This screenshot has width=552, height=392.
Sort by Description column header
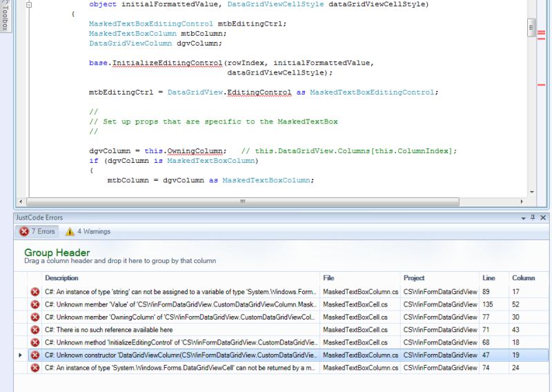181,278
